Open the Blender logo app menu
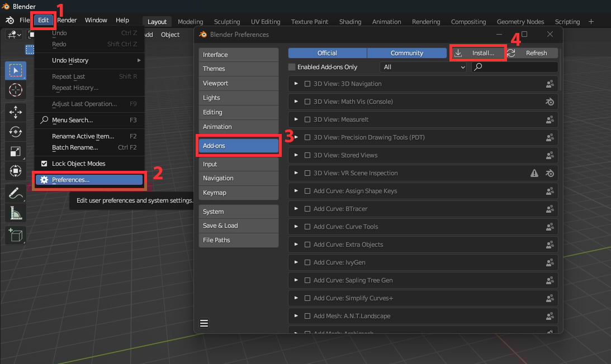The height and width of the screenshot is (364, 611). point(10,20)
